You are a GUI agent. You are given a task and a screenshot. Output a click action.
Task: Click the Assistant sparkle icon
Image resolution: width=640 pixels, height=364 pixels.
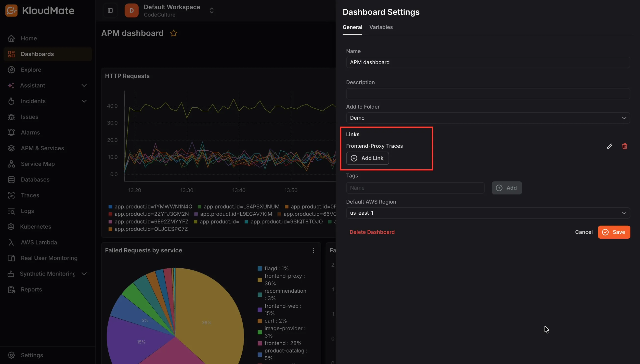[11, 86]
